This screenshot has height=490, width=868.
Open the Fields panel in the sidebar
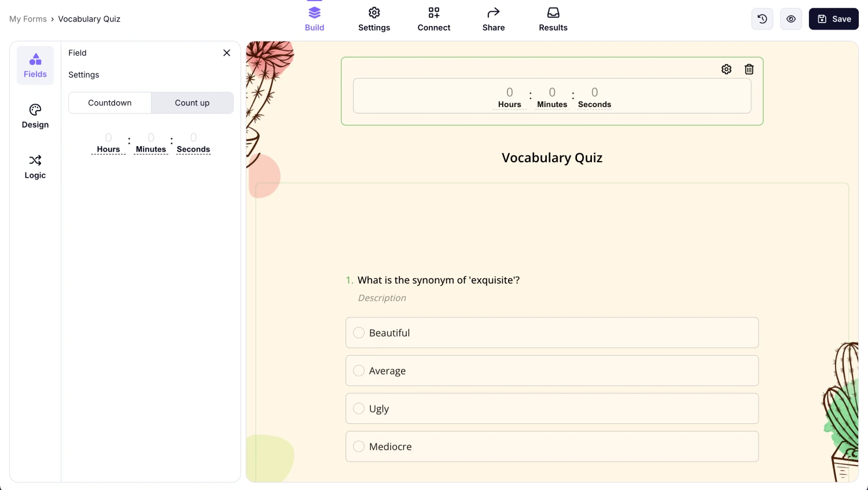click(x=35, y=65)
